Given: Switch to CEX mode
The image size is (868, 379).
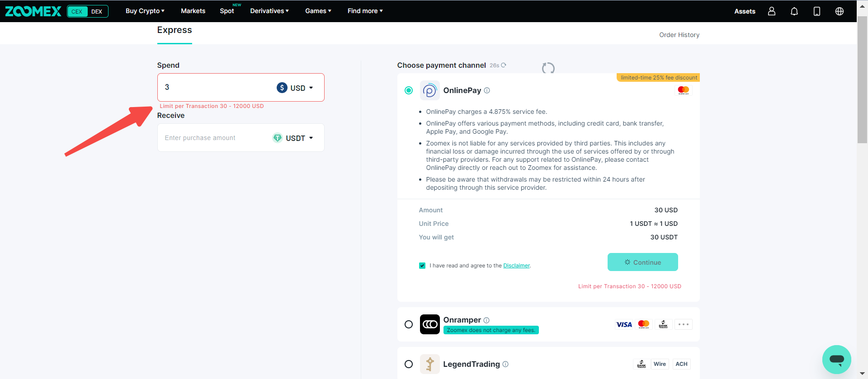Looking at the screenshot, I should coord(77,11).
